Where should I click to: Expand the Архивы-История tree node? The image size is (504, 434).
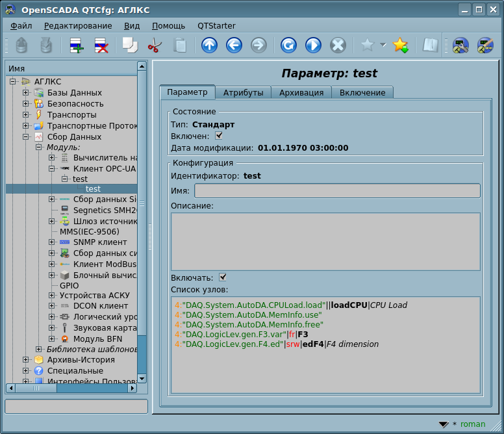click(26, 360)
